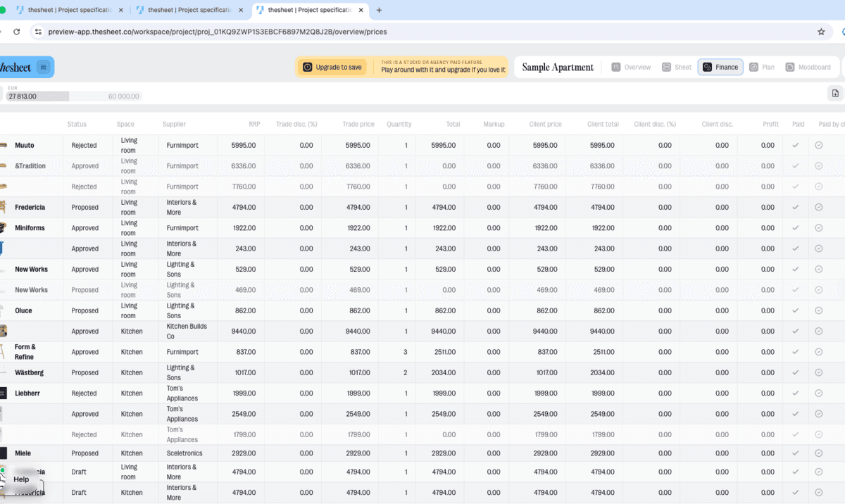The width and height of the screenshot is (845, 504).
Task: Reload the browser page
Action: point(16,32)
